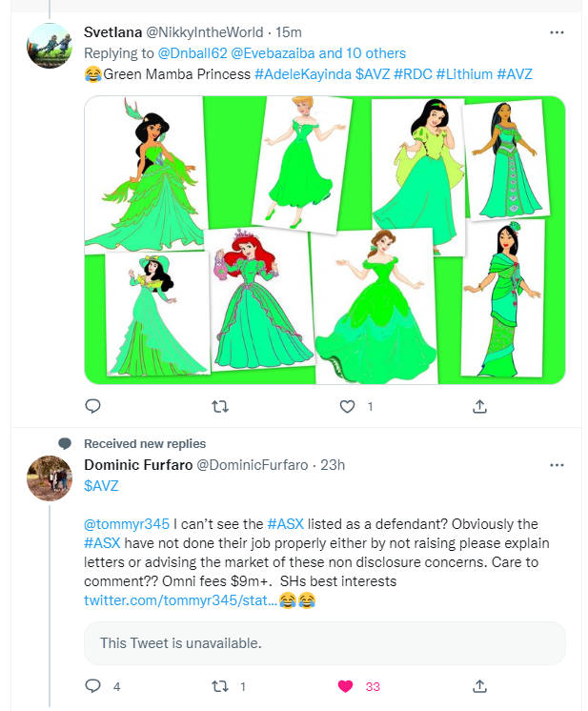Open more options on Dominic Furfaro's tweet
The height and width of the screenshot is (711, 588).
click(x=557, y=465)
